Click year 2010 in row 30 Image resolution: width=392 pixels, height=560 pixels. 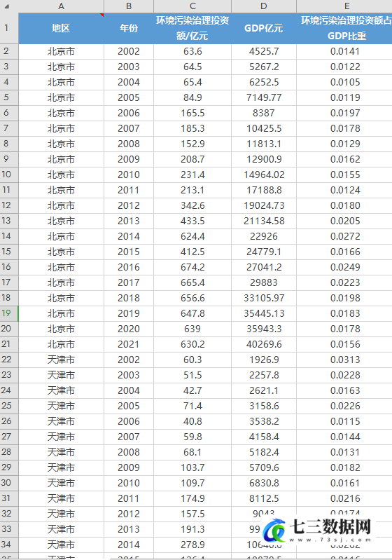pos(129,483)
